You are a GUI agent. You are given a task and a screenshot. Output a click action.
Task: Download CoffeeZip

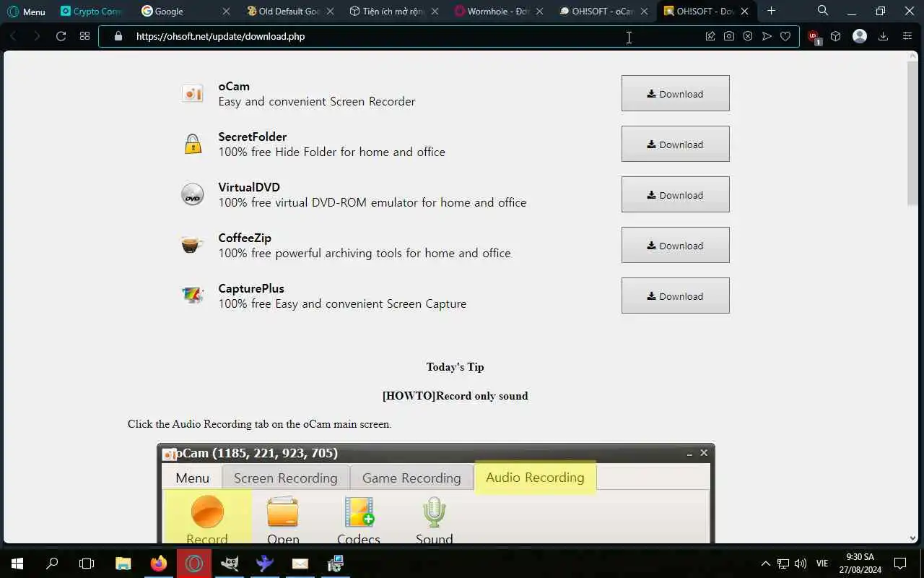tap(676, 245)
